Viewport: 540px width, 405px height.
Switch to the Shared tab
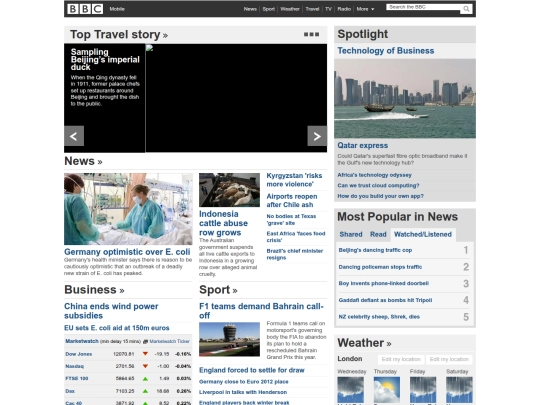point(351,235)
